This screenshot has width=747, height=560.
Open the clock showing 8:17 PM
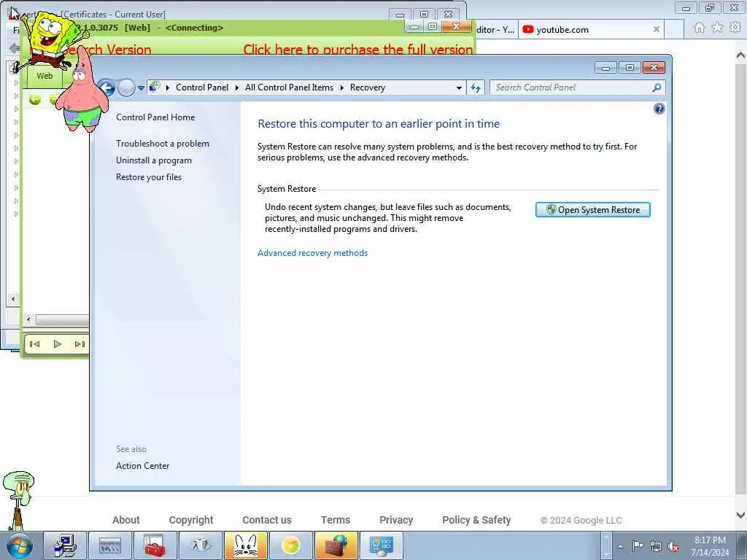(710, 546)
